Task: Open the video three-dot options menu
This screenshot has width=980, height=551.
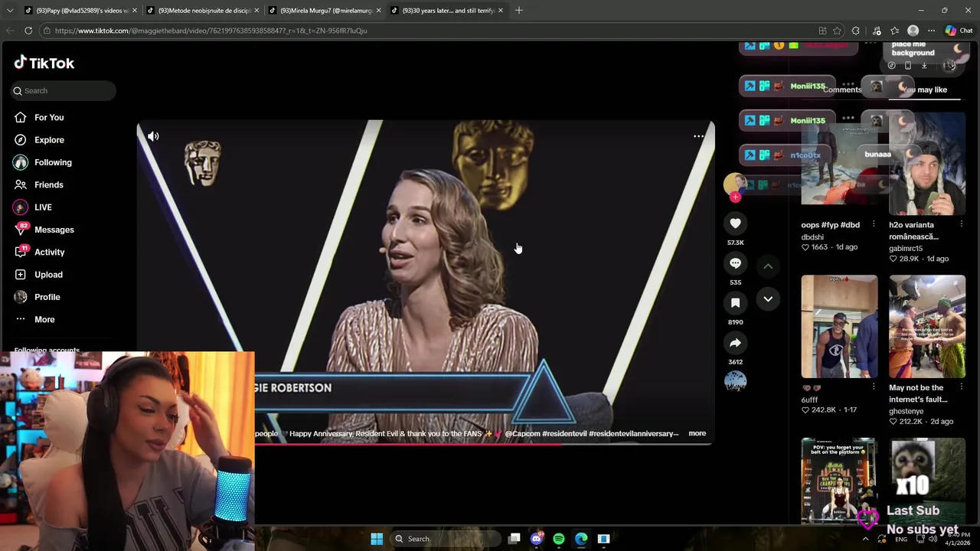Action: pos(698,136)
